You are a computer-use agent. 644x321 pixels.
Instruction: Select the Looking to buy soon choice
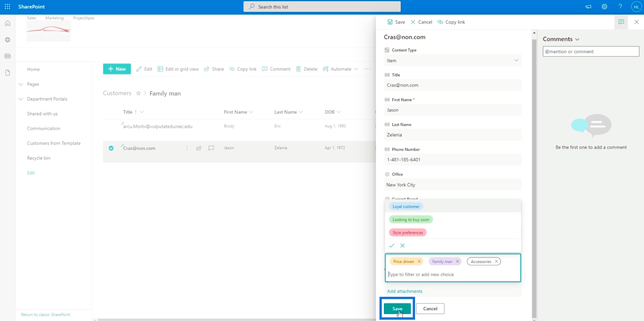(x=411, y=220)
